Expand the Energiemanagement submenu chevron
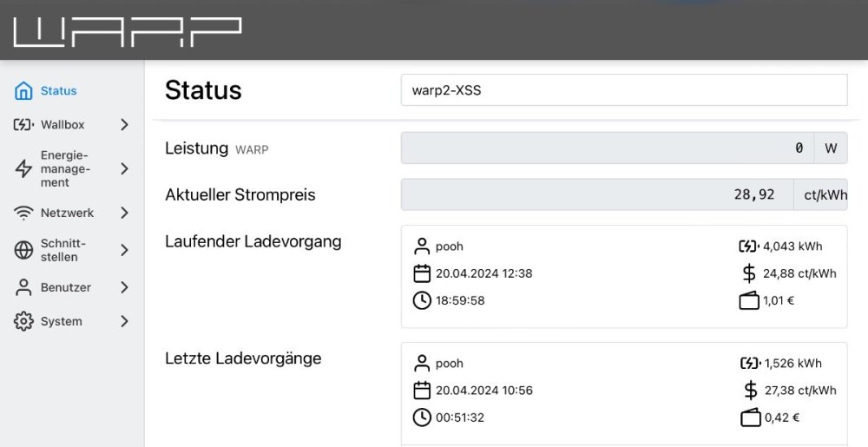The height and width of the screenshot is (447, 868). [124, 169]
